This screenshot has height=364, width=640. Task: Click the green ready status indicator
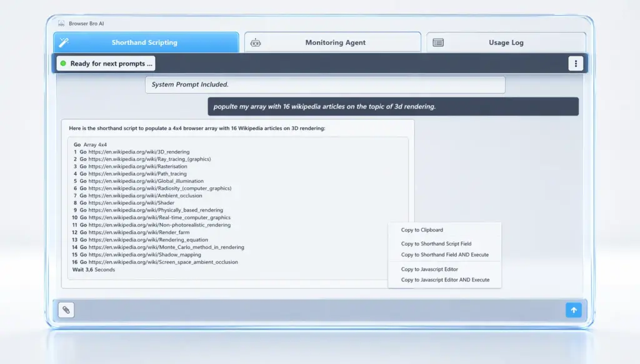pos(63,64)
